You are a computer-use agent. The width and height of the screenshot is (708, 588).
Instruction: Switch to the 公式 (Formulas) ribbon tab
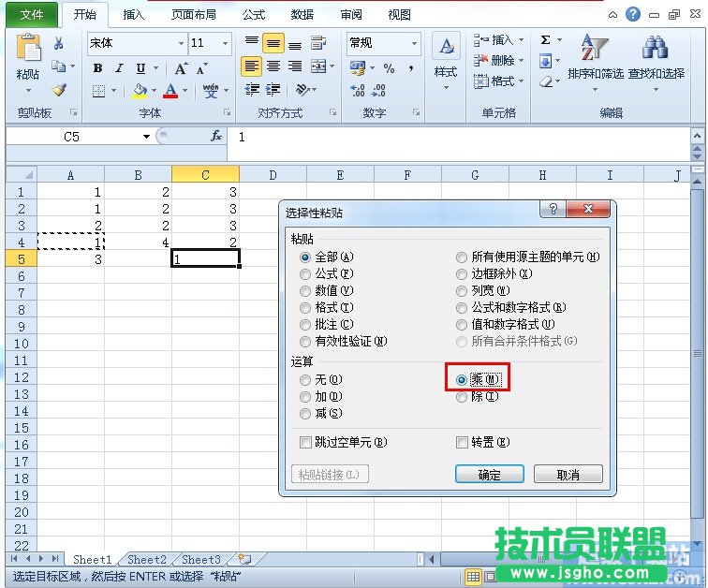tap(253, 14)
